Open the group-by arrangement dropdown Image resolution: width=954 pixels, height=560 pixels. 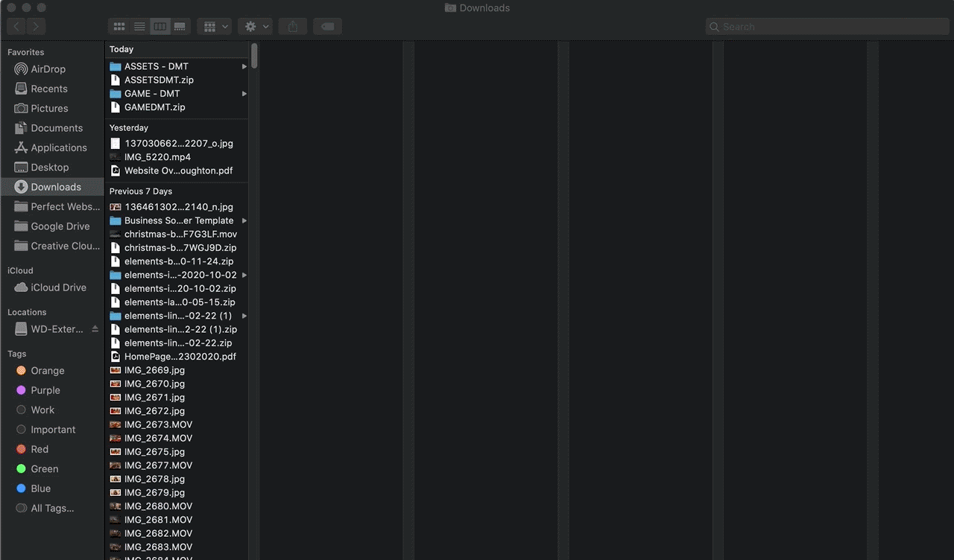215,27
